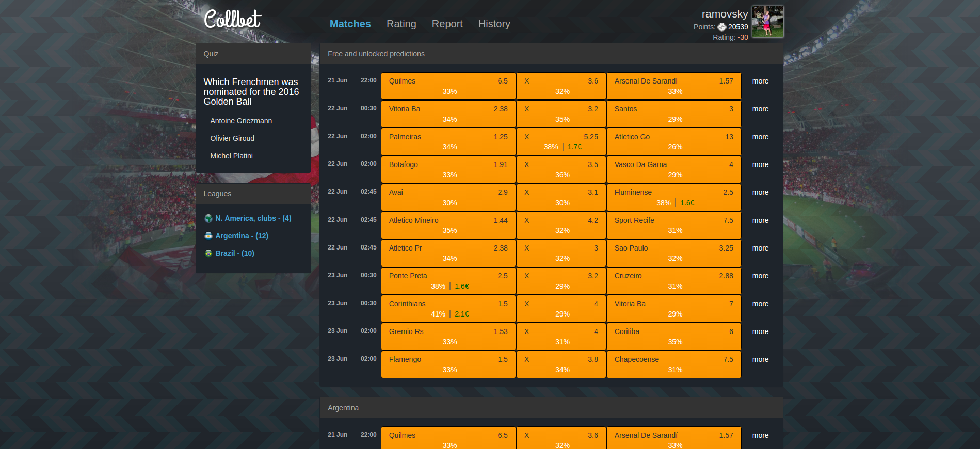This screenshot has width=980, height=449.
Task: Bet on Avai at 2.9
Action: coord(448,197)
